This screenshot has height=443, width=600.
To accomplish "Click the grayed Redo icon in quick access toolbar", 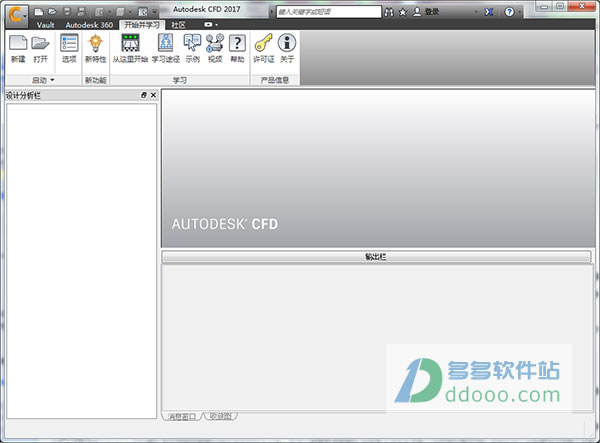I will click(x=120, y=12).
